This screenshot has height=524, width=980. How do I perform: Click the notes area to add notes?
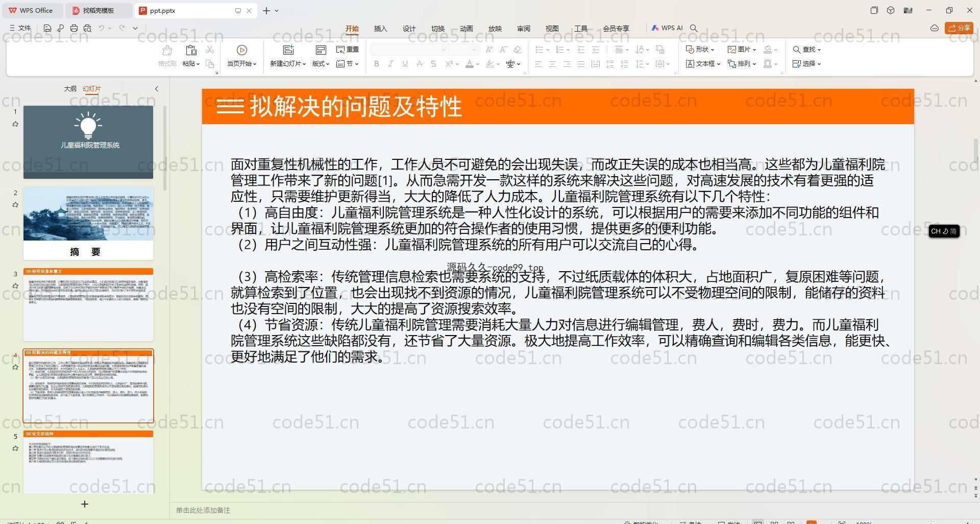coord(203,510)
